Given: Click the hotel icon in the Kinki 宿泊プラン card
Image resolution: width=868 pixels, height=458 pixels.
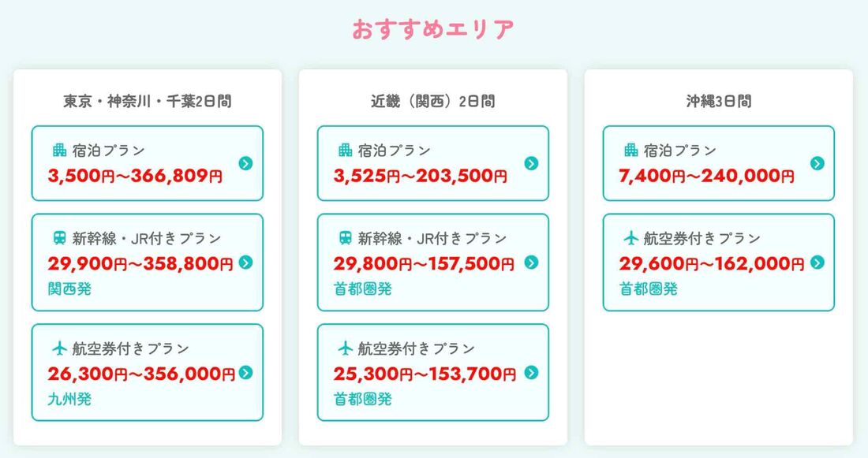Looking at the screenshot, I should (346, 151).
